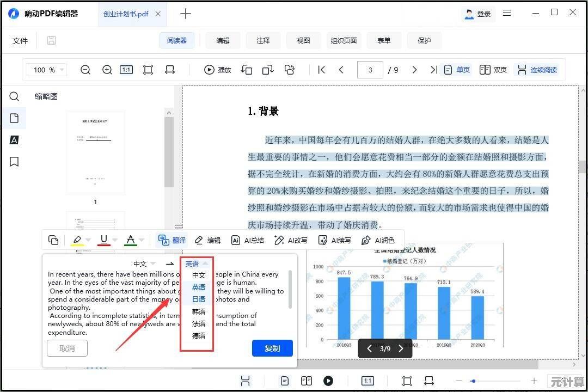Collapse target language 英语 dropdown
The image size is (588, 392).
196,264
